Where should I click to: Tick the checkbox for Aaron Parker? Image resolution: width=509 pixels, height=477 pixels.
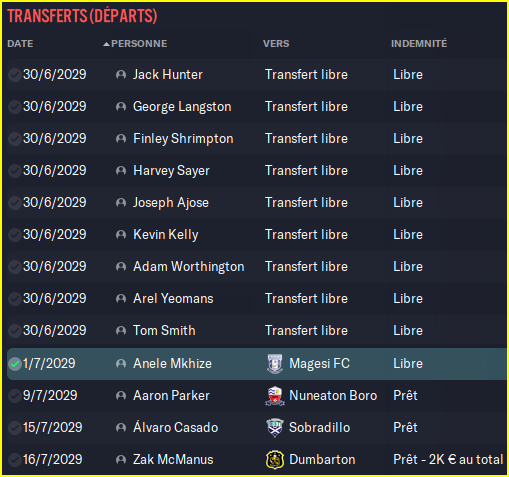[15, 396]
